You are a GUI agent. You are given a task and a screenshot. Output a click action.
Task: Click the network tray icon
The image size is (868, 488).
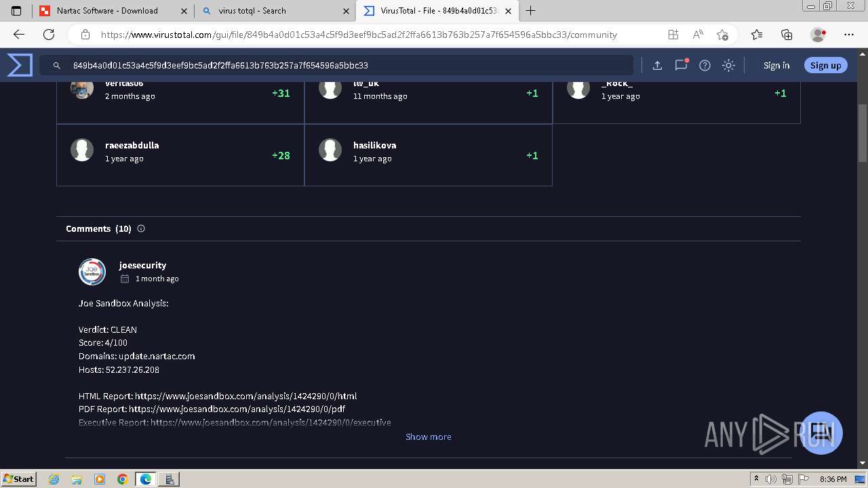click(787, 479)
